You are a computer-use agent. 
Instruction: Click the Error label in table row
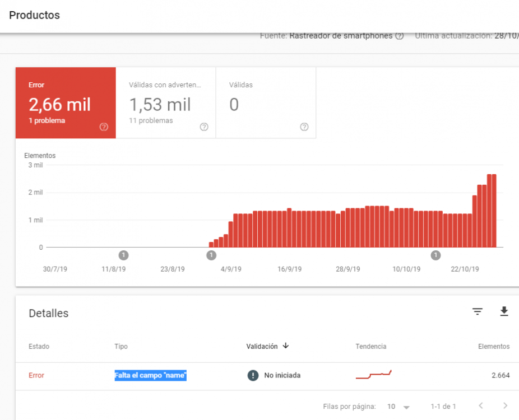point(36,375)
